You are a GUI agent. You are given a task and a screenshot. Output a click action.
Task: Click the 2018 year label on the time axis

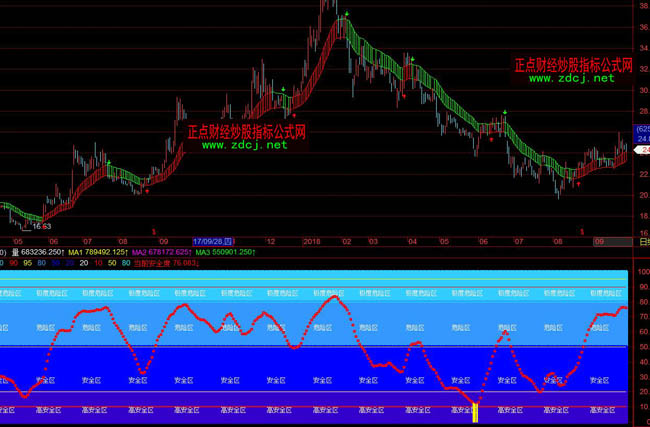tap(311, 241)
